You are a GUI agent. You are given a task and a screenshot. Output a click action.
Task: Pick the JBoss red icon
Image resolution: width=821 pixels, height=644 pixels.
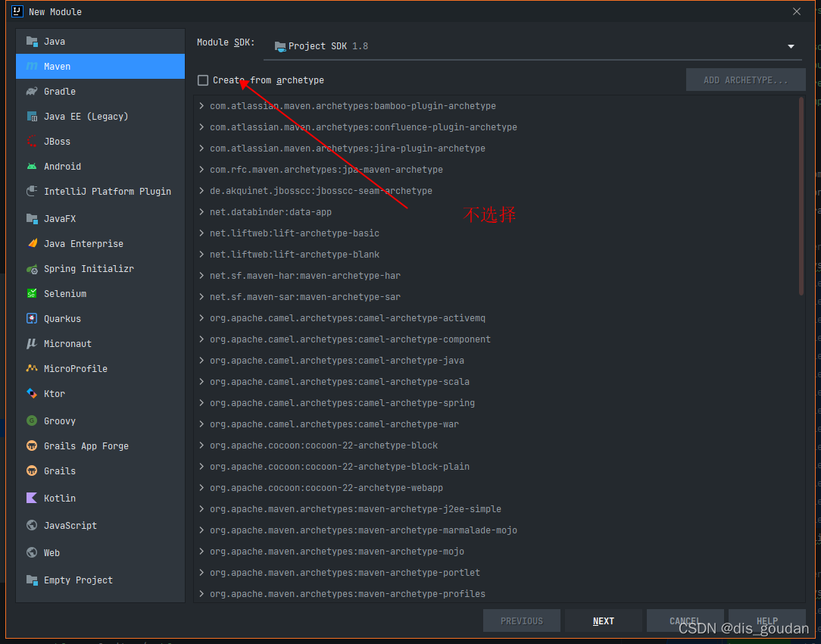pyautogui.click(x=32, y=142)
